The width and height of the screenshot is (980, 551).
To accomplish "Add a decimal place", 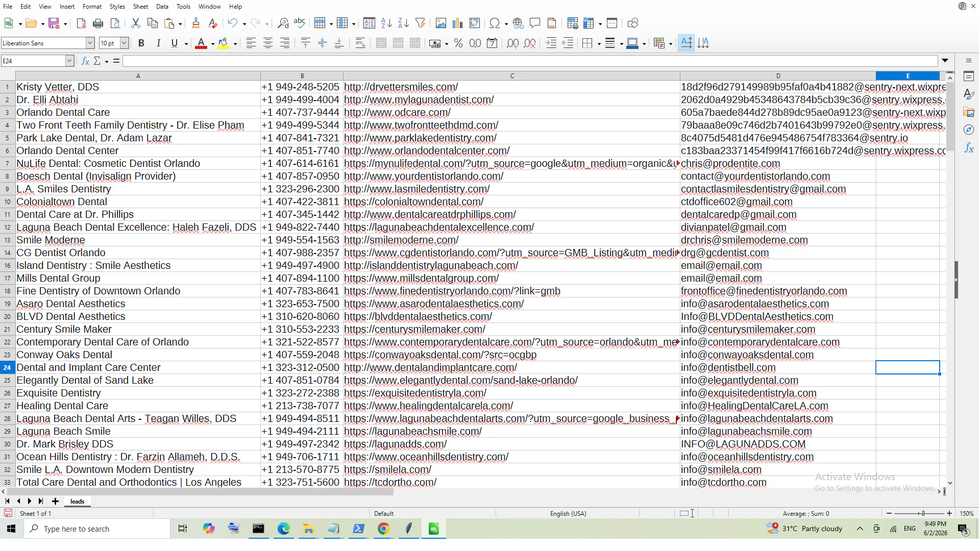I will (x=513, y=43).
